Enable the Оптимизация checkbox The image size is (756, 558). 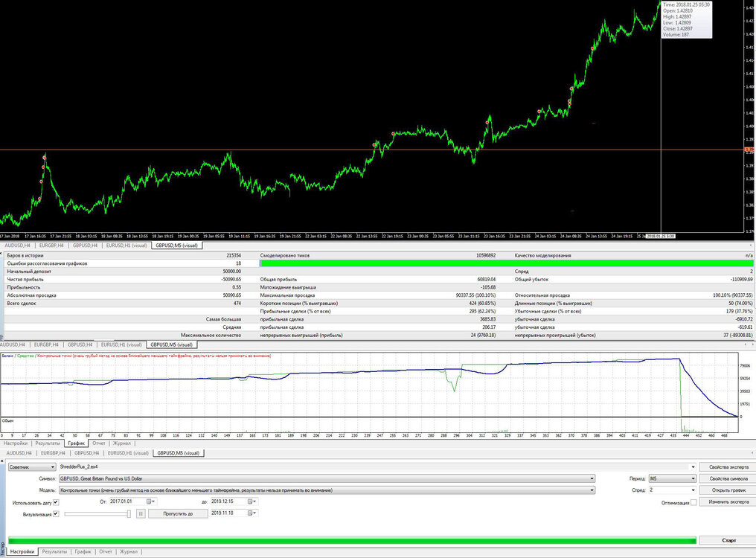(693, 502)
